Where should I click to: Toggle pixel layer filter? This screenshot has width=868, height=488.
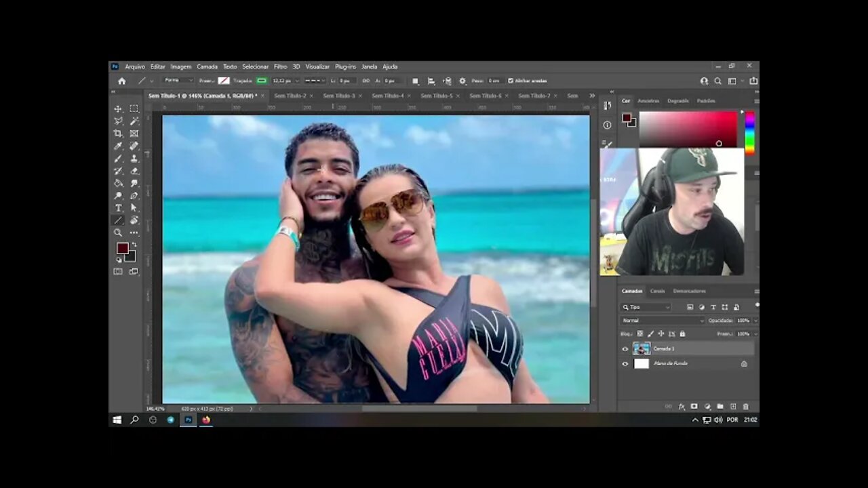[x=690, y=307]
